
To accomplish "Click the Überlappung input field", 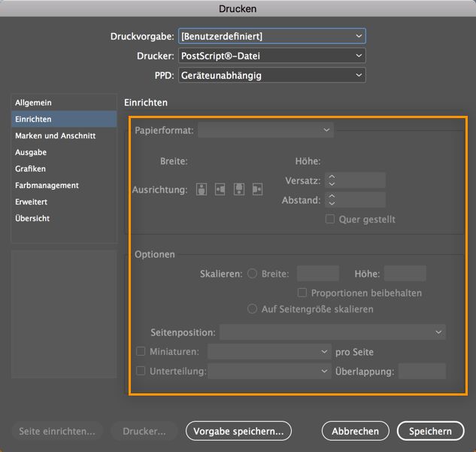I will pos(422,371).
